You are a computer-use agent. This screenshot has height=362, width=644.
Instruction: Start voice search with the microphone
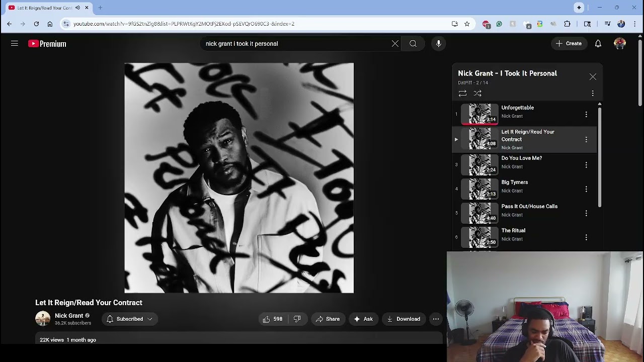[x=439, y=44]
